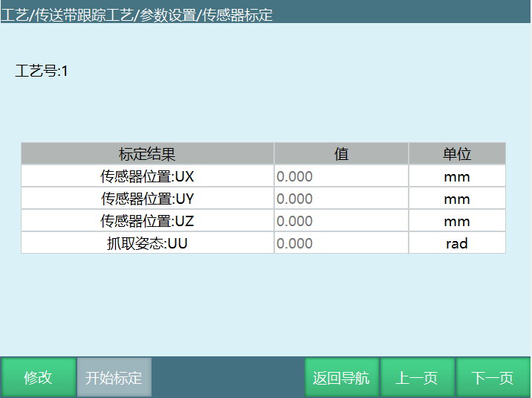Select the 抓取姿态:UU value field
This screenshot has width=532, height=398.
pos(340,243)
